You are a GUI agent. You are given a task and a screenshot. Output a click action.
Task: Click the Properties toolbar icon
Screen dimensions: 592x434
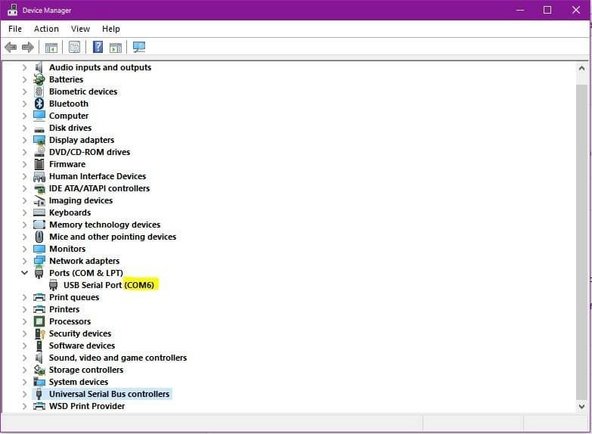pos(74,47)
